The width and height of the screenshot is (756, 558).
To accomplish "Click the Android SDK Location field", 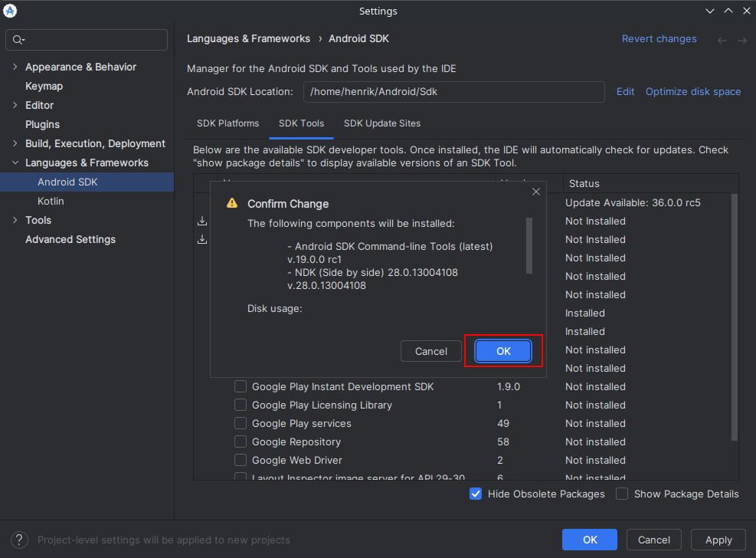I will tap(453, 92).
